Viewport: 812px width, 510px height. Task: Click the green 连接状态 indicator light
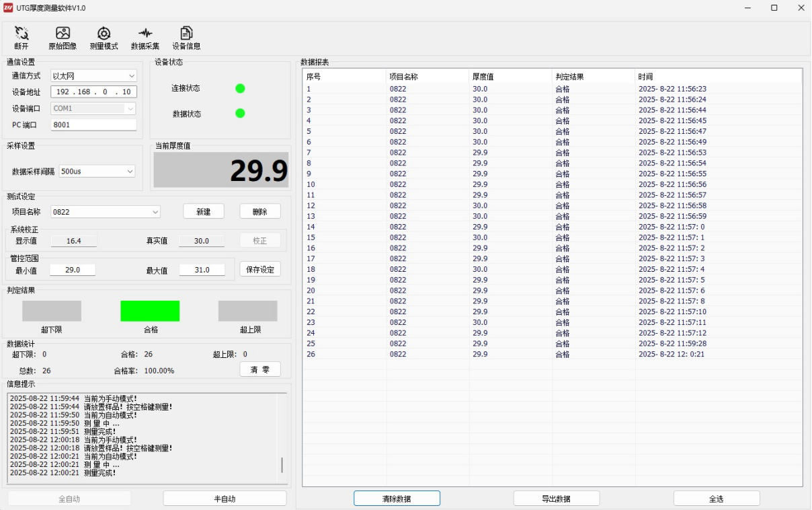pos(240,88)
